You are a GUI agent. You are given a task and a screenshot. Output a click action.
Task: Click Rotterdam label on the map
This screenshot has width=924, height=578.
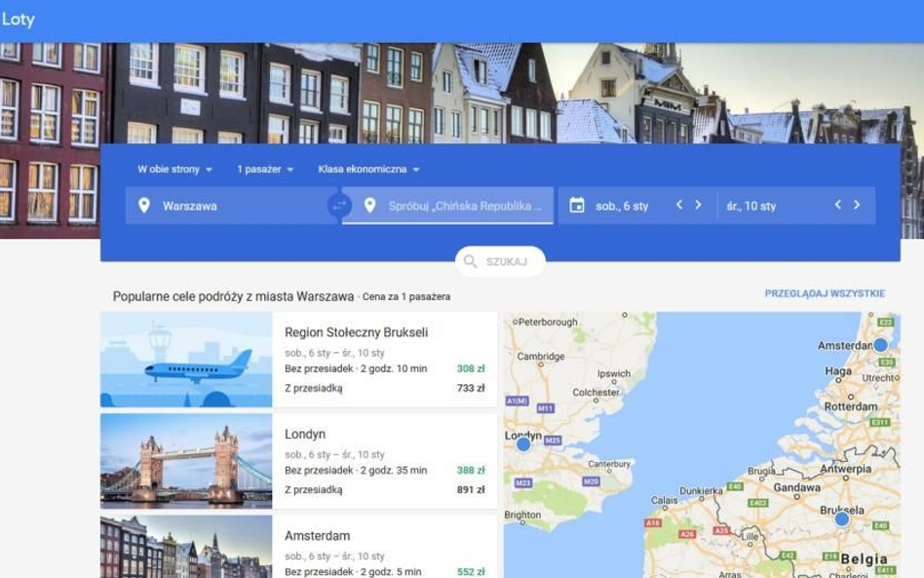click(x=850, y=406)
